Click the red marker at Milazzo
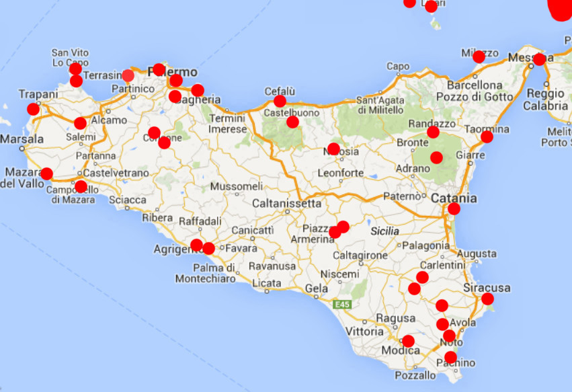 tap(479, 56)
